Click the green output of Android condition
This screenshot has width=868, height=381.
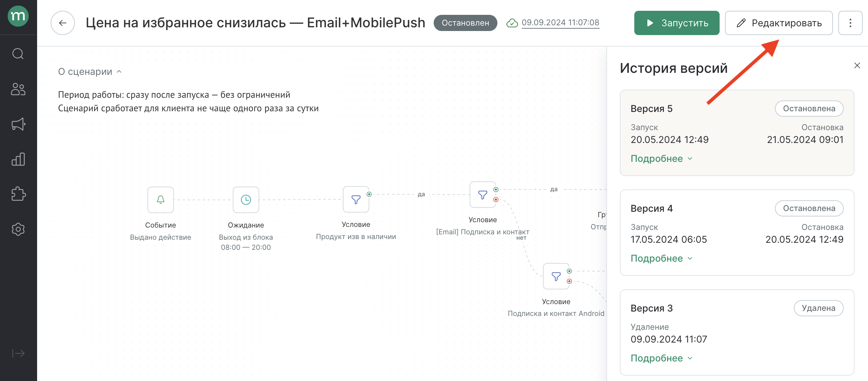(x=569, y=271)
